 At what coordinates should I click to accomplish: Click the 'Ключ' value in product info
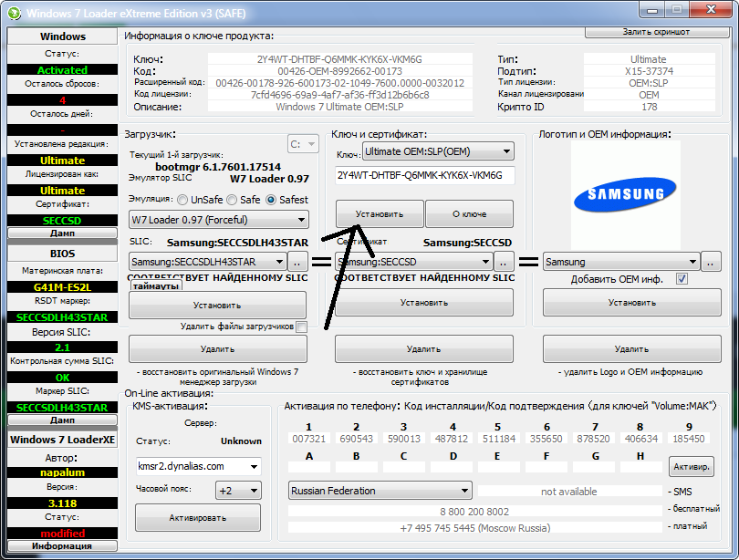pyautogui.click(x=339, y=59)
